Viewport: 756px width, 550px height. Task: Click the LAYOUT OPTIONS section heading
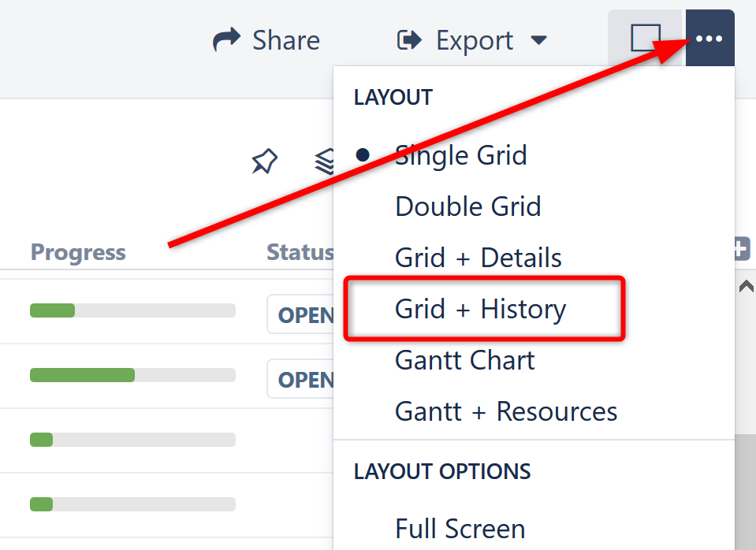[x=442, y=471]
